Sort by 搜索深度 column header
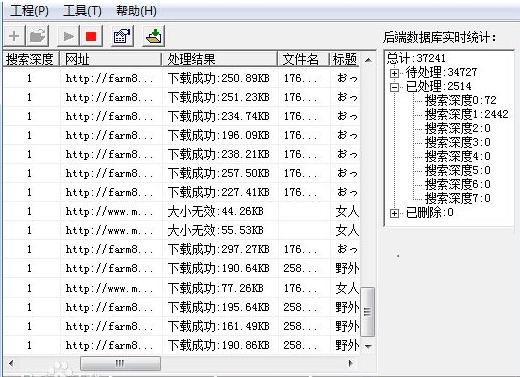The image size is (520, 377). tap(31, 59)
